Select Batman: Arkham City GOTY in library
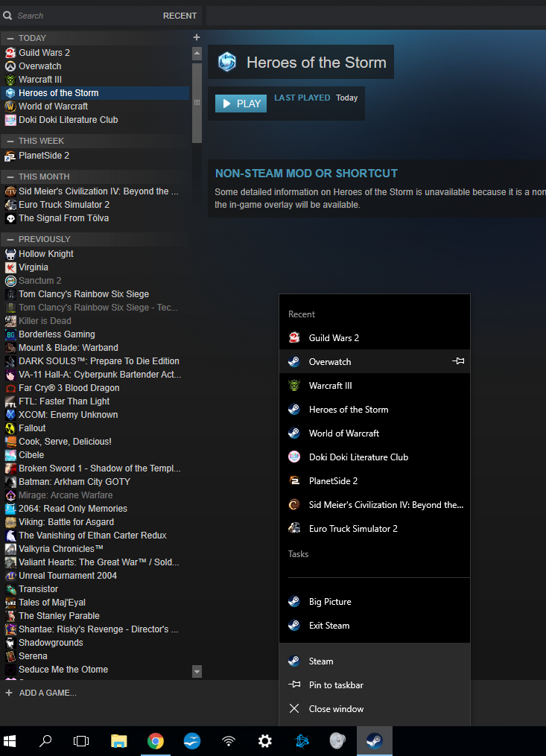 tap(95, 482)
